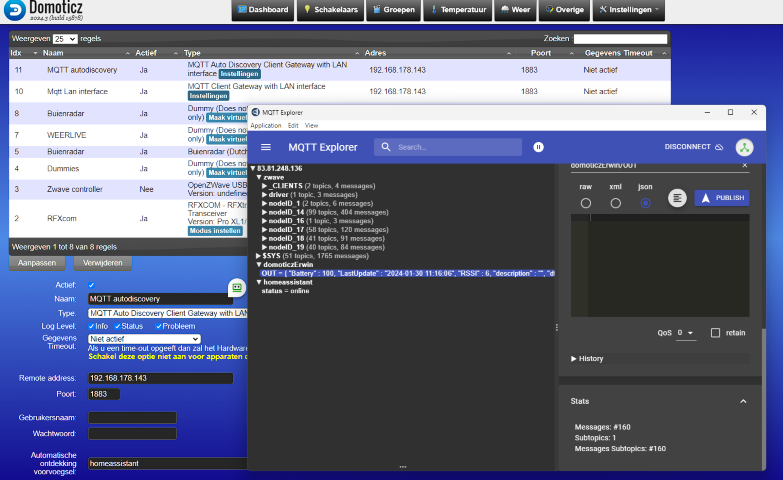The width and height of the screenshot is (783, 480).
Task: Select the raw payload format radio
Action: [x=586, y=203]
